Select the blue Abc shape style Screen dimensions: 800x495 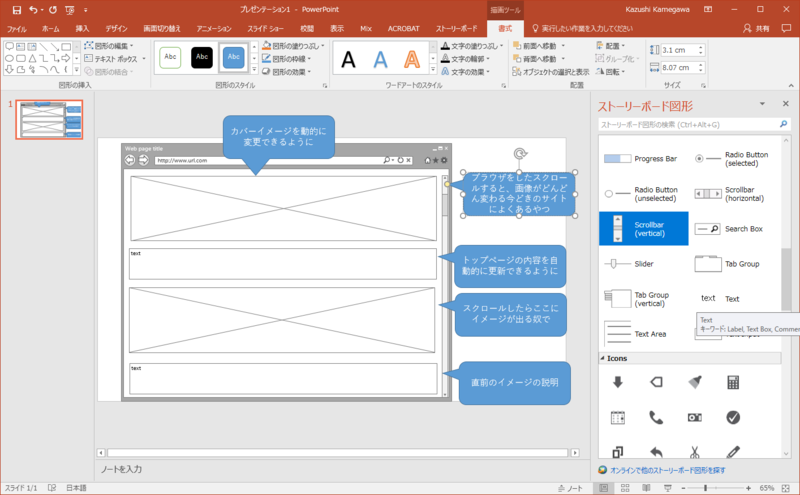[x=234, y=57]
